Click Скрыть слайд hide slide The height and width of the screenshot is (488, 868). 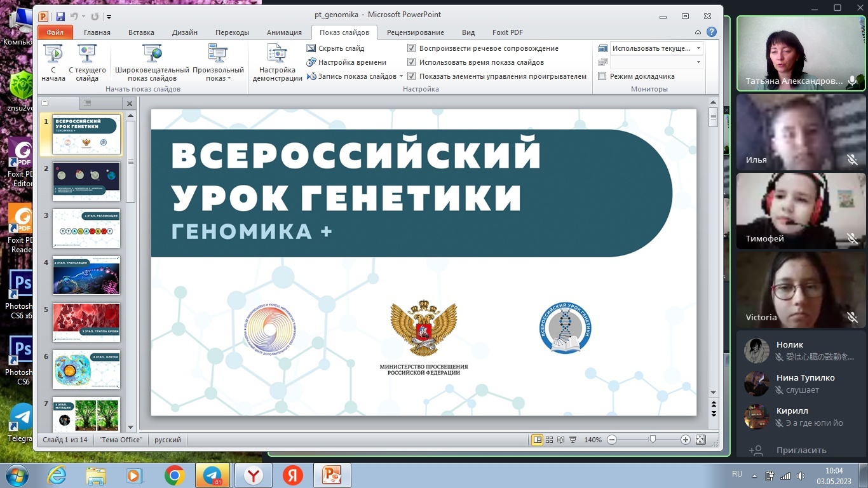tap(336, 48)
